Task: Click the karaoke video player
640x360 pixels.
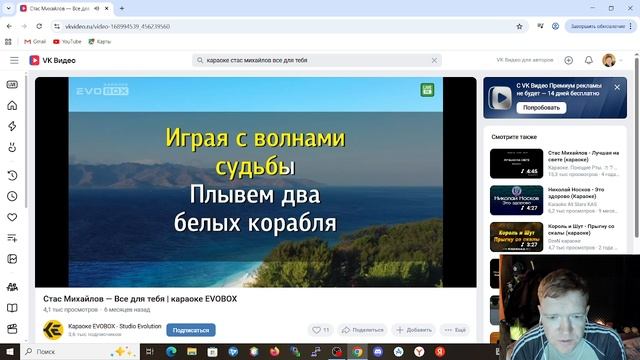Action: 256,182
